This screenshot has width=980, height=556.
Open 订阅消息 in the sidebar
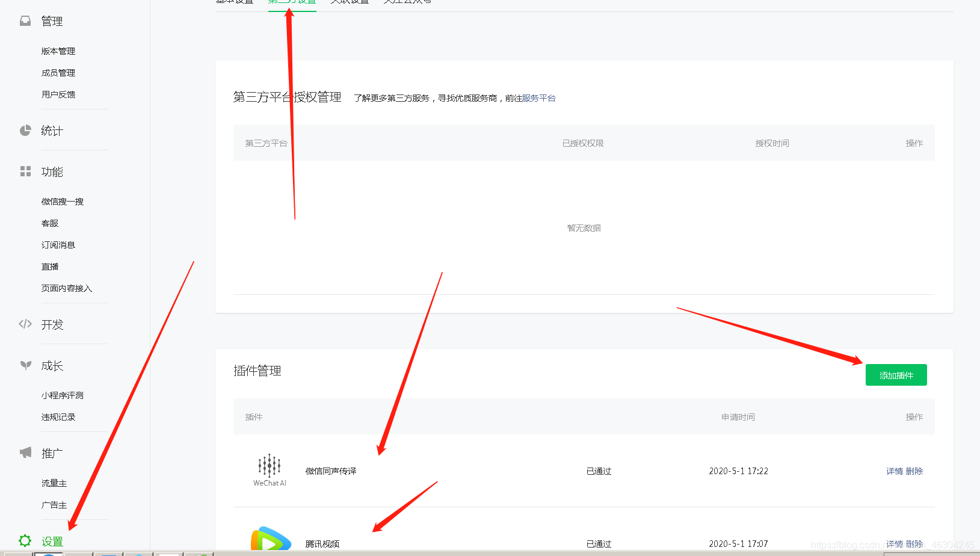click(x=58, y=245)
